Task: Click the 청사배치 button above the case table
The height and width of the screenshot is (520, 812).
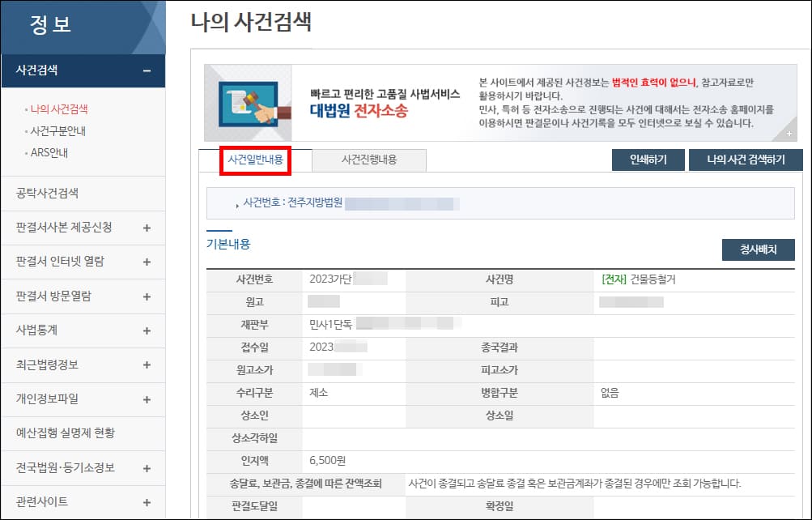Action: pyautogui.click(x=758, y=250)
